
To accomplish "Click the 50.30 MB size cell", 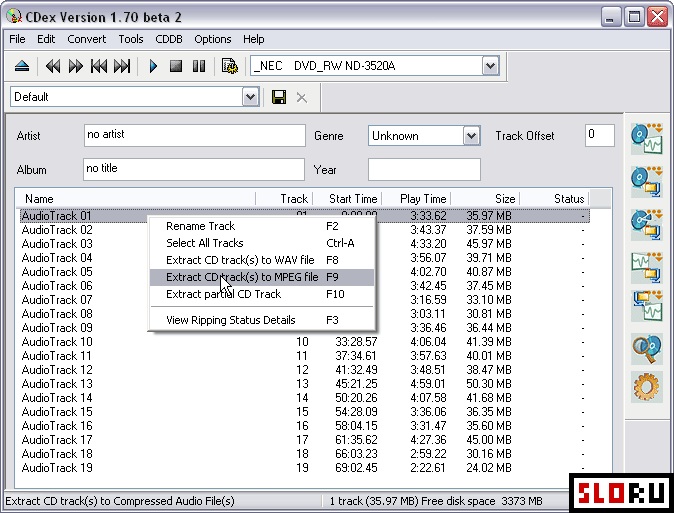I will coord(489,384).
